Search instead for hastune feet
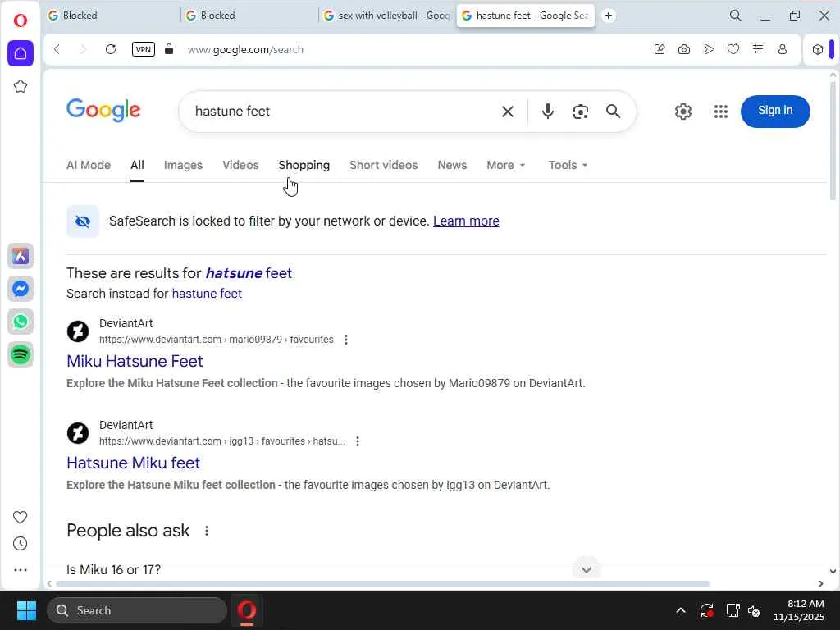The image size is (840, 630). point(207,294)
